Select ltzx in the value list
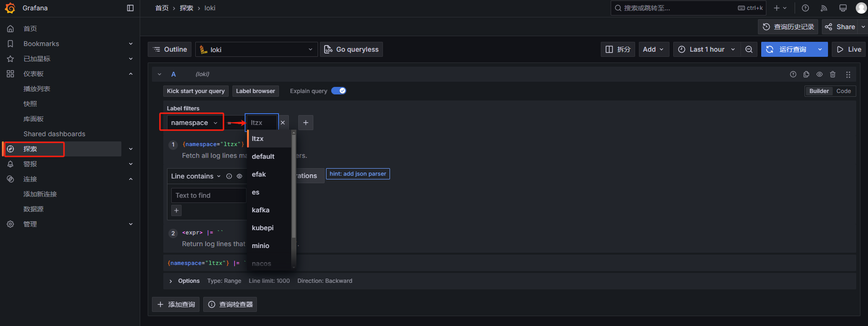This screenshot has height=326, width=868. pyautogui.click(x=270, y=139)
